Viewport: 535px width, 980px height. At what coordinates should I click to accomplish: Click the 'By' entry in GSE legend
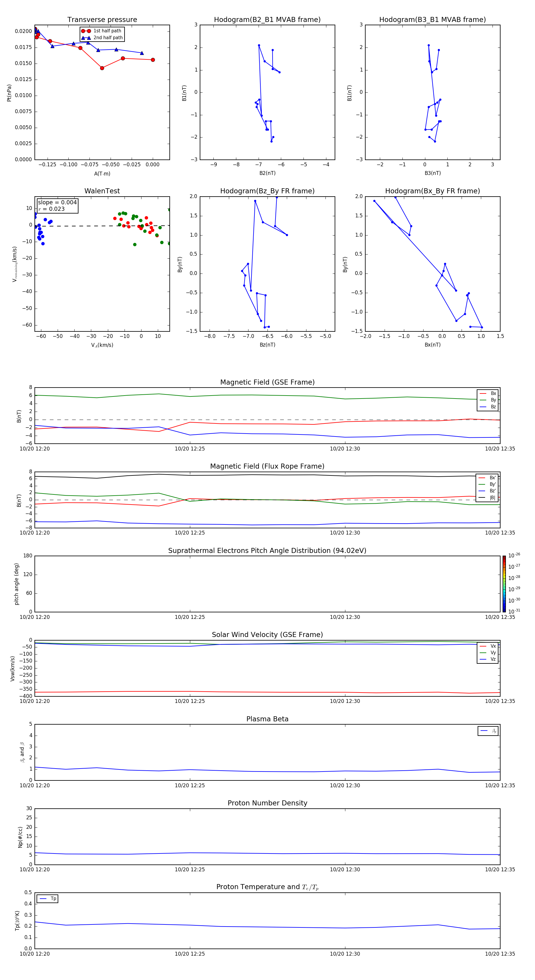tap(488, 400)
